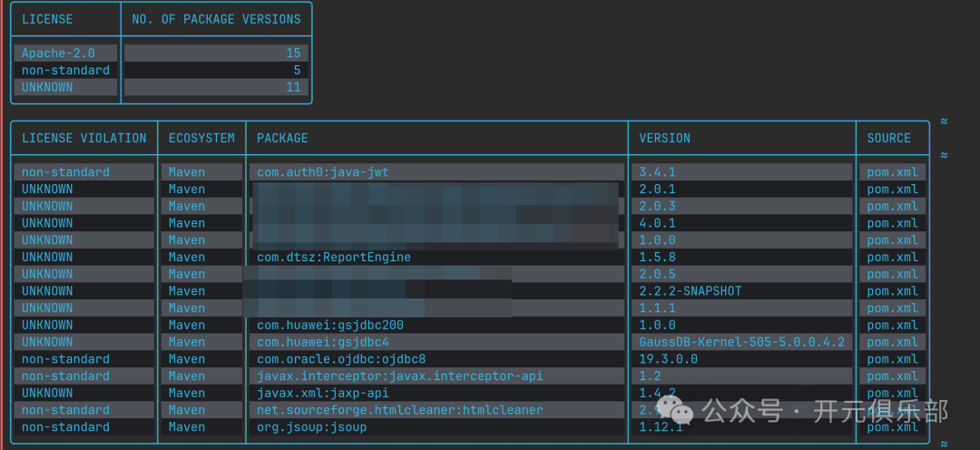The image size is (980, 450).
Task: Select version 1.5.8 of ReportEngine
Action: (658, 257)
